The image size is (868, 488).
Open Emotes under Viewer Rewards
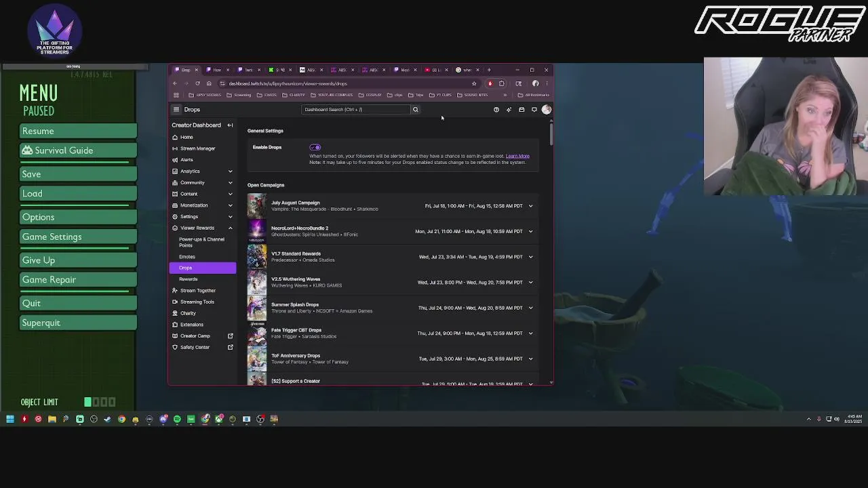point(202,257)
